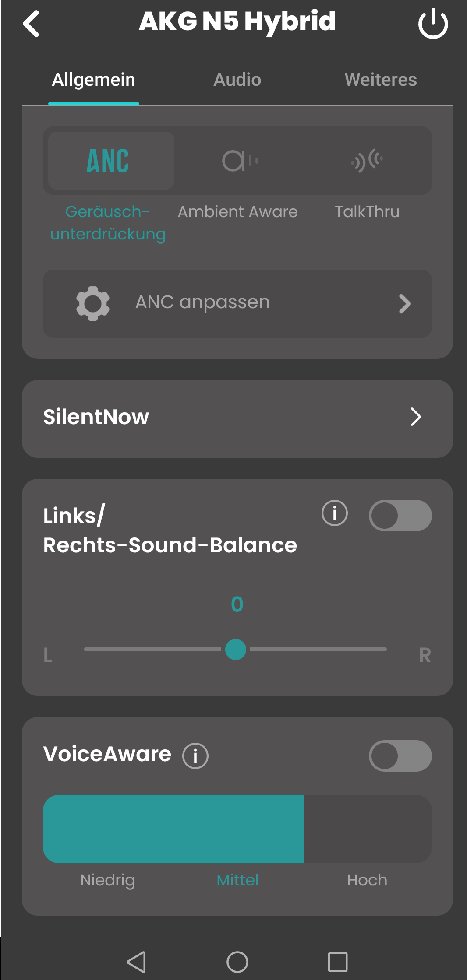Tap the back arrow icon
The width and height of the screenshot is (467, 980).
point(31,24)
